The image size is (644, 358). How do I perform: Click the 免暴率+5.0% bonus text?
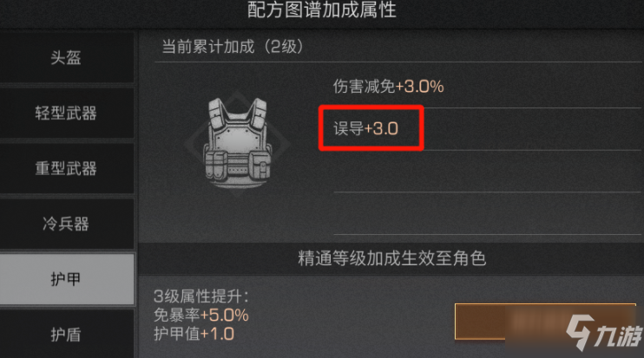point(201,315)
